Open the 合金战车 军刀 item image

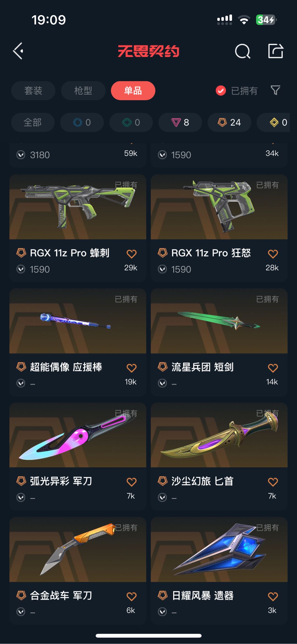pos(78,550)
